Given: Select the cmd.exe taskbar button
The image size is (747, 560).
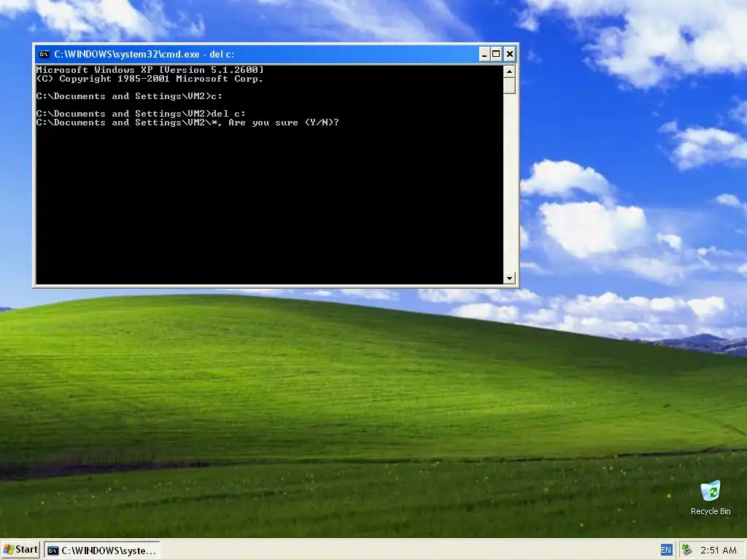Looking at the screenshot, I should tap(102, 551).
